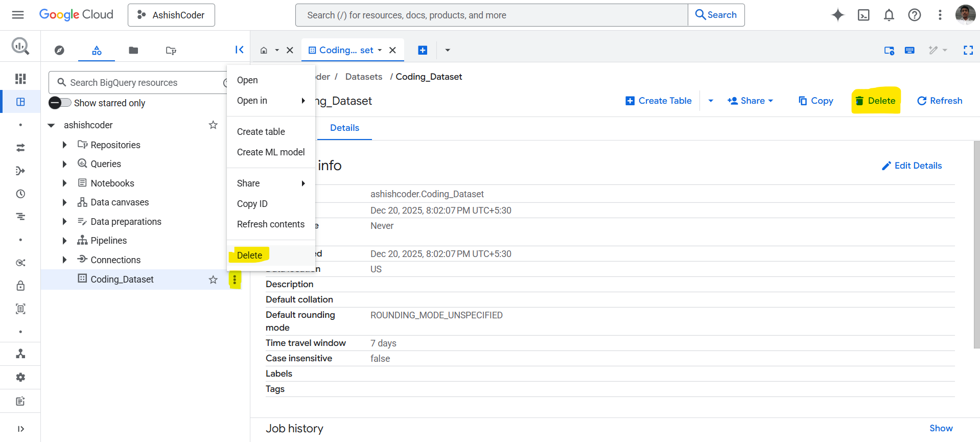Open Coding_Dataset three-dot actions menu
The height and width of the screenshot is (442, 980).
tap(235, 280)
